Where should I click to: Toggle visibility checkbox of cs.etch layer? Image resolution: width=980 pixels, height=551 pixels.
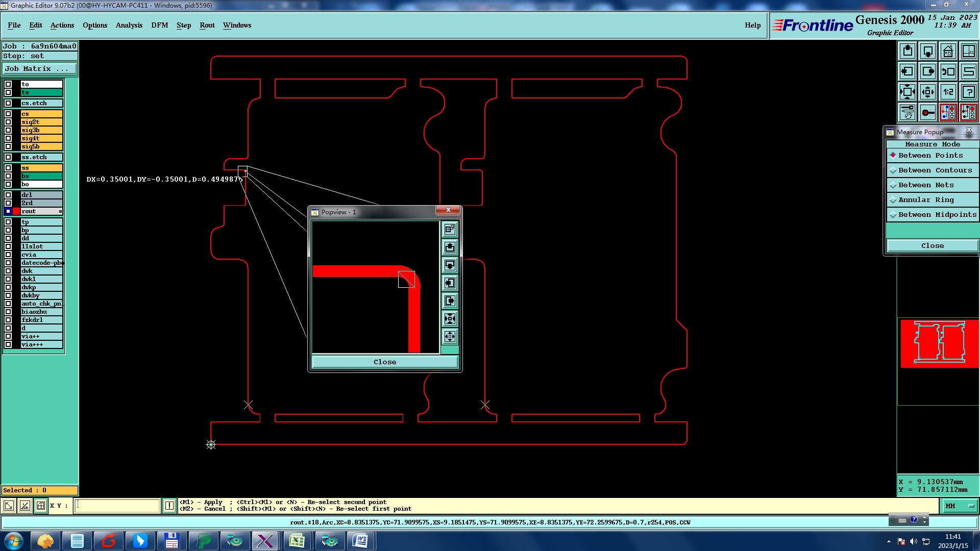click(8, 103)
